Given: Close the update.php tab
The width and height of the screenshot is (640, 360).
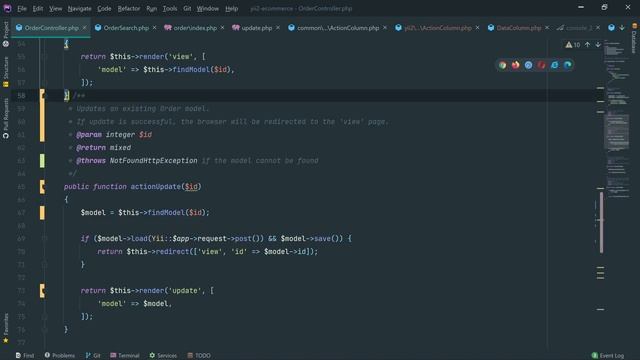Looking at the screenshot, I should click(278, 28).
